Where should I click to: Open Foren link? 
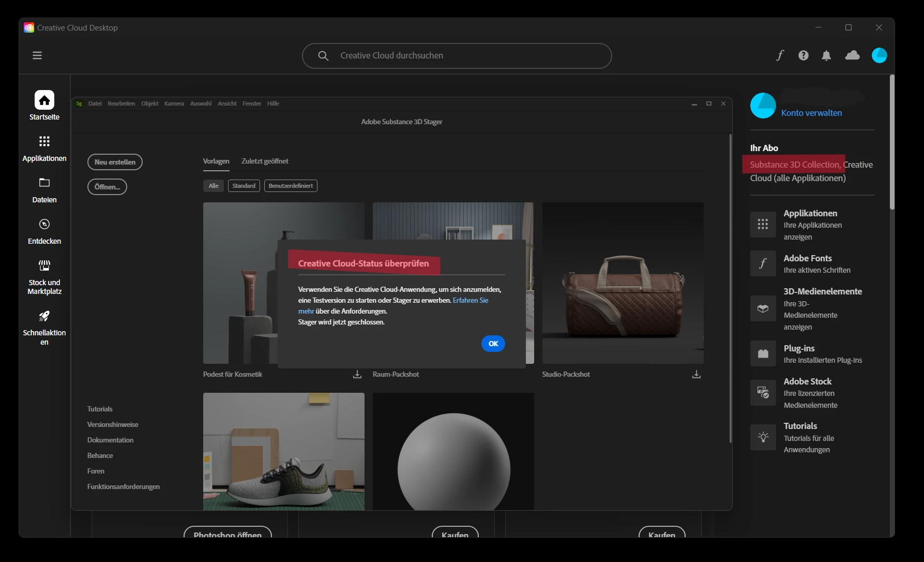(x=96, y=471)
